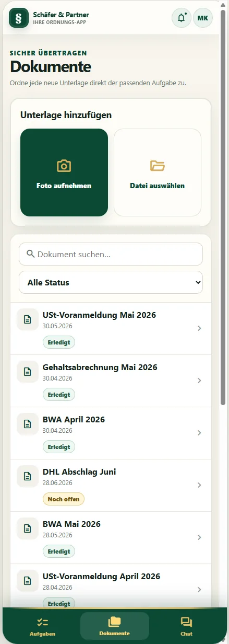Click the Noch offen status badge
Viewport: 229px width, 644px height.
[64, 499]
